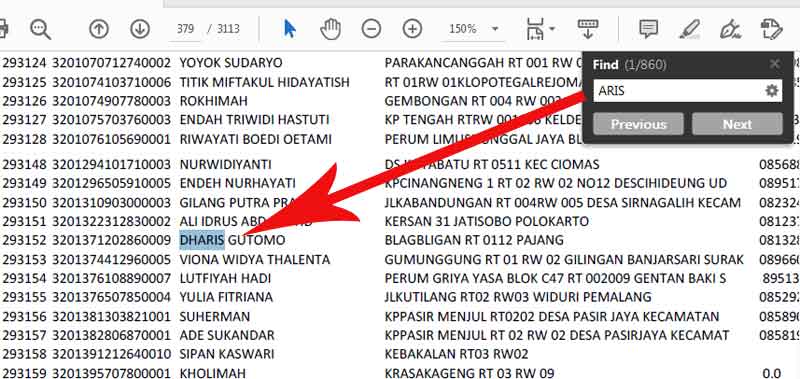Edit the current page number field 379
This screenshot has width=800, height=379.
coord(185,29)
